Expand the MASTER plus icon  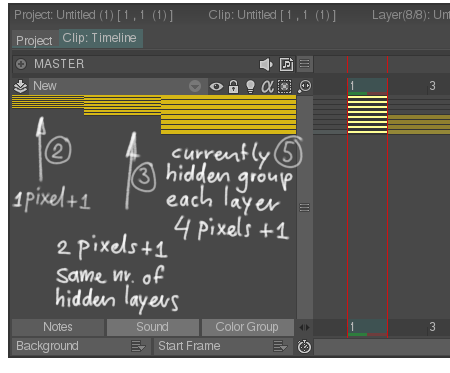click(x=21, y=64)
